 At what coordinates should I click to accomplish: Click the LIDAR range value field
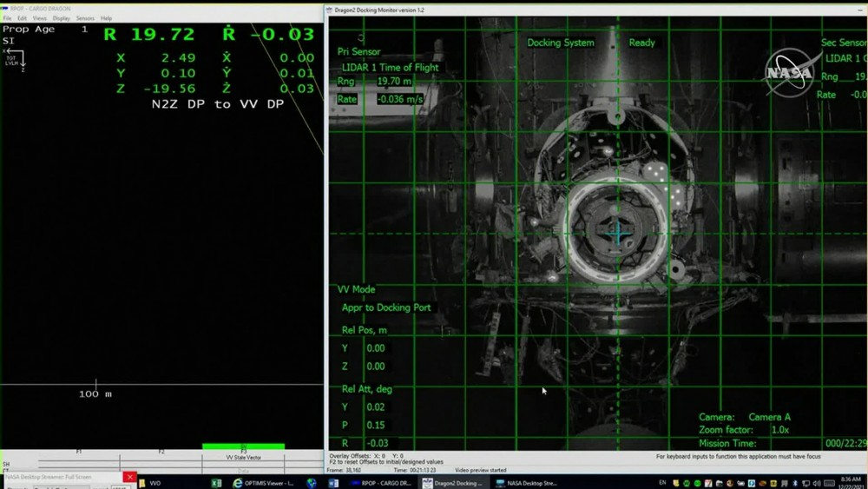point(393,82)
